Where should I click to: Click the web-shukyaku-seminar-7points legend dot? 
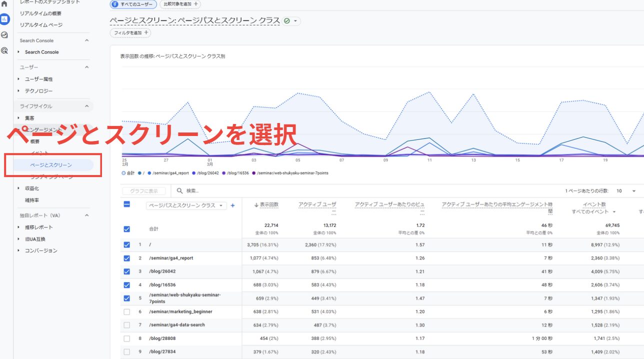pyautogui.click(x=254, y=173)
